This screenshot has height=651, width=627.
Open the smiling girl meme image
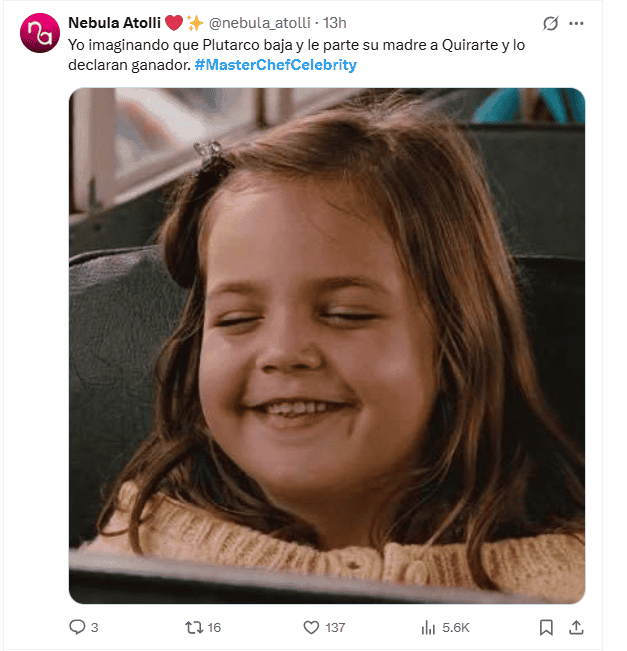[326, 345]
